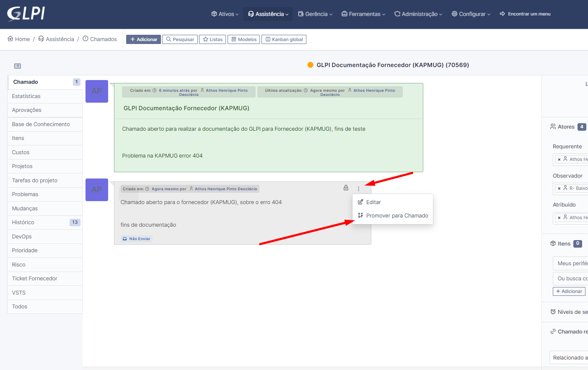Click the Não Enviar badge

coord(136,239)
